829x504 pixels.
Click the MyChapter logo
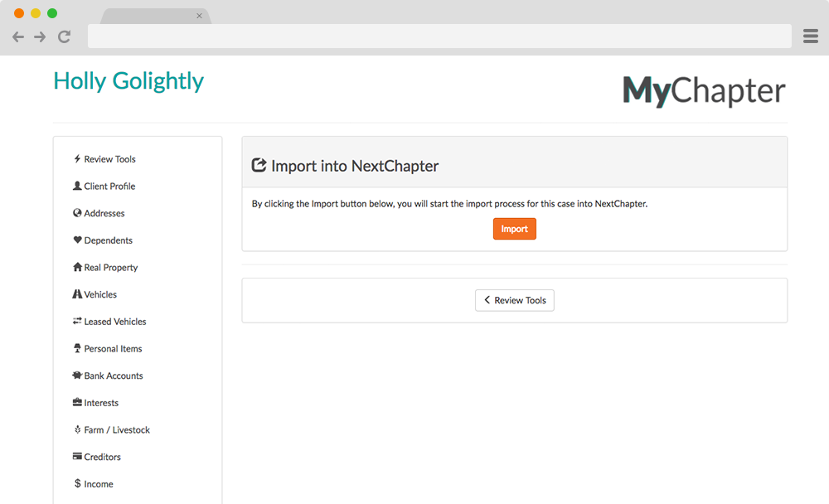[704, 92]
